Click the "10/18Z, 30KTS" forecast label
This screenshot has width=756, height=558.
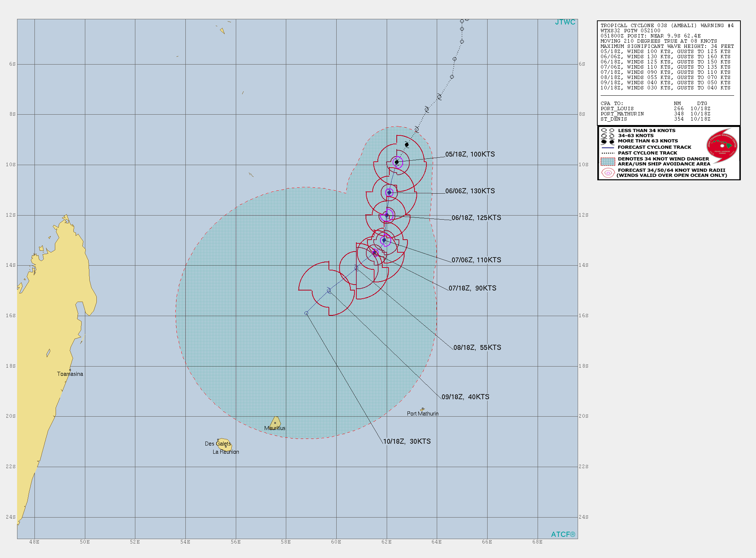pos(406,442)
